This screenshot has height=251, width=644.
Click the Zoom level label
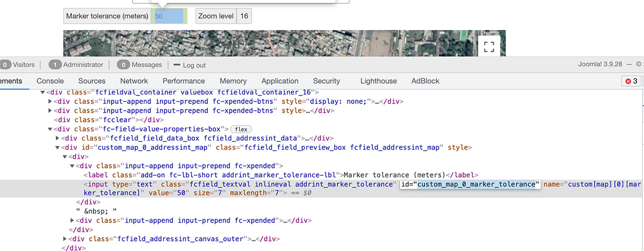(x=216, y=16)
